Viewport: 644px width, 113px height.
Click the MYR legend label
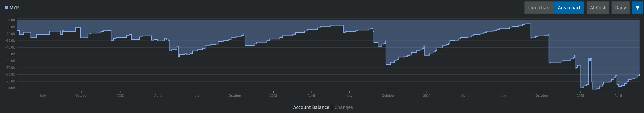(14, 8)
